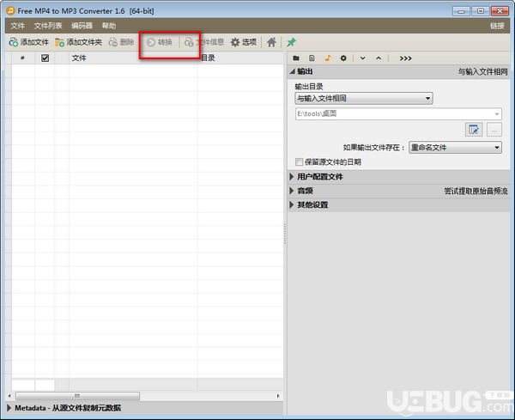Open 选项 (options) with the gear icon
The width and height of the screenshot is (515, 420).
point(244,42)
